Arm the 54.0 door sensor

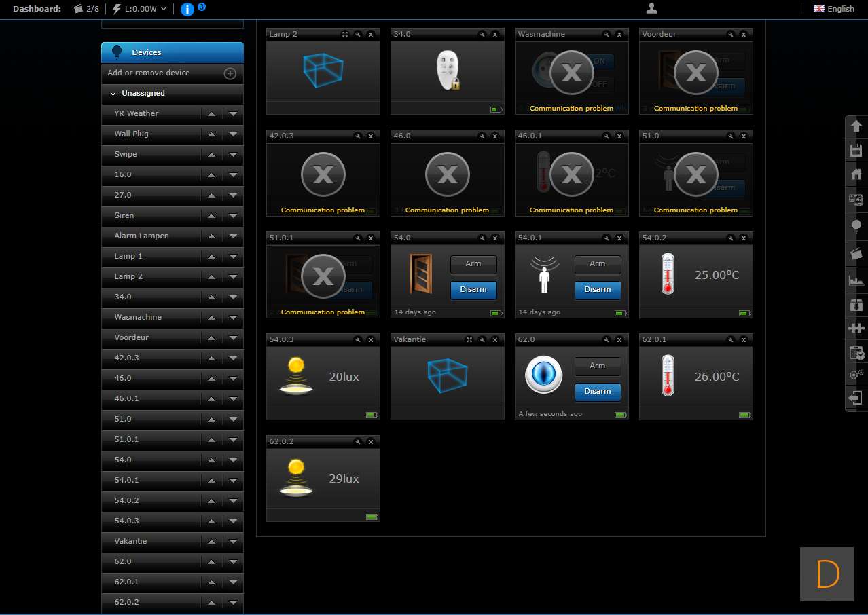coord(473,264)
